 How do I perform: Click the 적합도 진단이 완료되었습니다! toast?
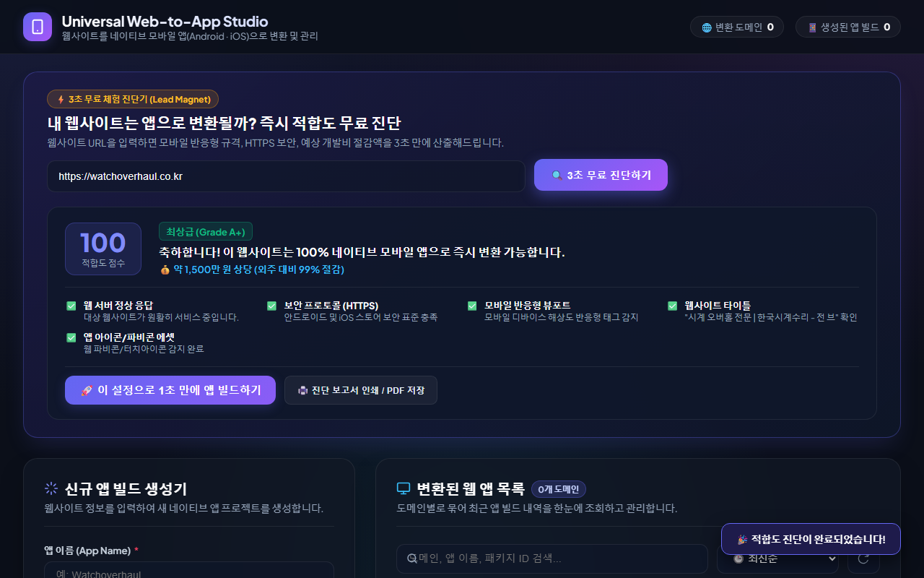pyautogui.click(x=811, y=539)
